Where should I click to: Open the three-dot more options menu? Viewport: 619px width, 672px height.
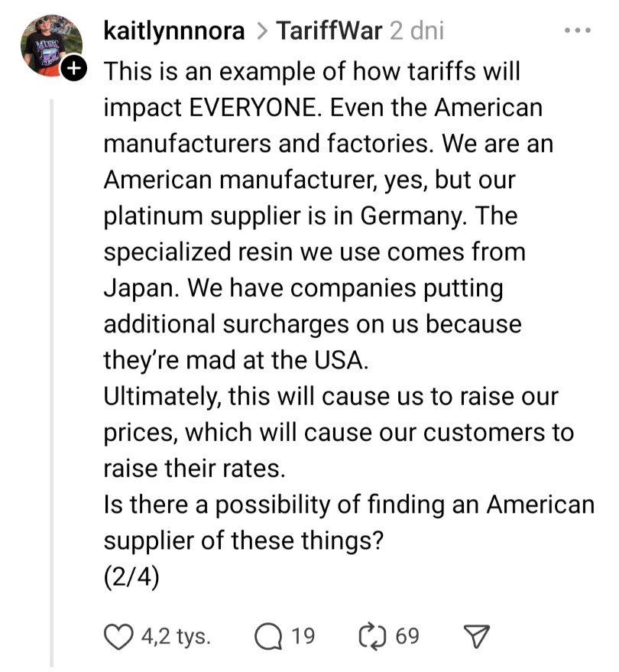[577, 31]
